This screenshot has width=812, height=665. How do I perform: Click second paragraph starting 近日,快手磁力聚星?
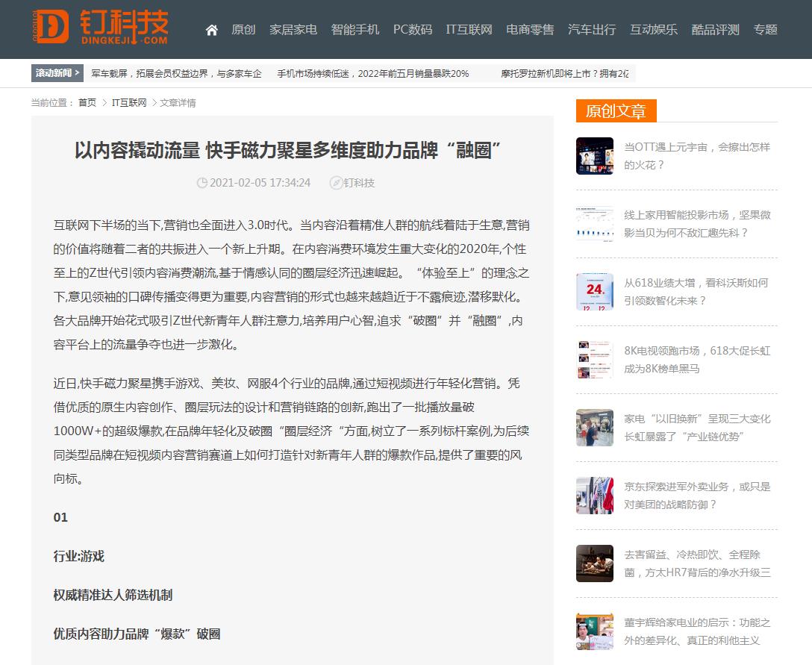292,431
